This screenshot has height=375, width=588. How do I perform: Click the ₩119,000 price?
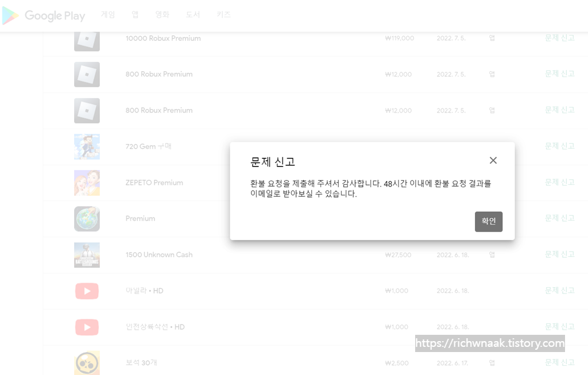[400, 38]
